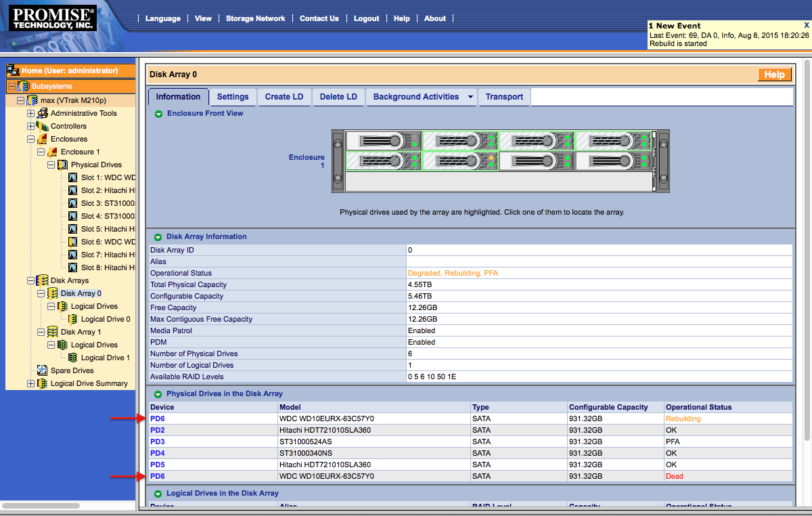The width and height of the screenshot is (812, 516).
Task: Expand the Administrative Tools tree node
Action: coord(30,112)
